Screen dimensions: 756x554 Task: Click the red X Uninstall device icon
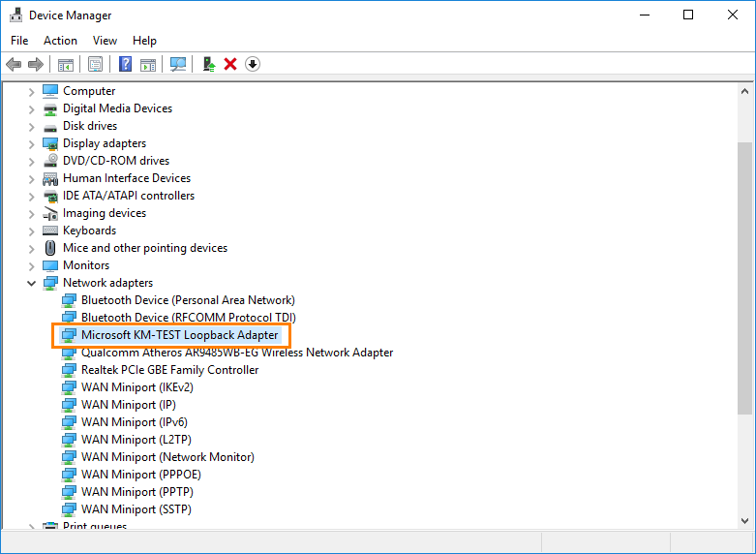pyautogui.click(x=230, y=64)
